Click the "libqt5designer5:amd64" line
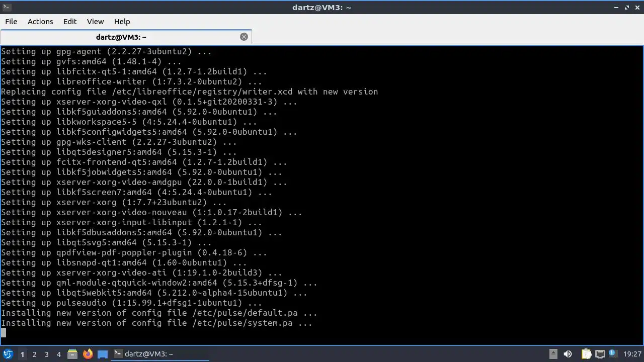The width and height of the screenshot is (644, 362). click(x=119, y=152)
